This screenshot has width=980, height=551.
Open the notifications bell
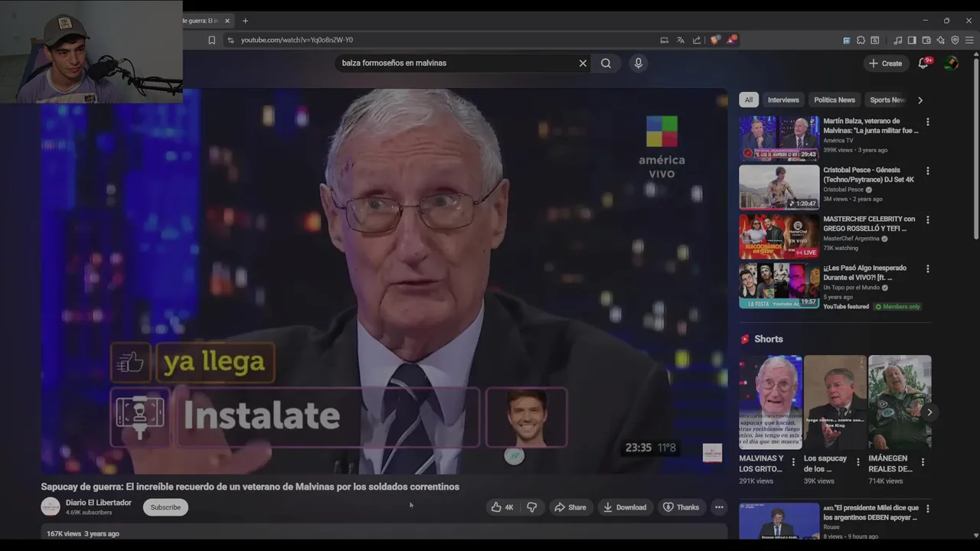coord(923,64)
